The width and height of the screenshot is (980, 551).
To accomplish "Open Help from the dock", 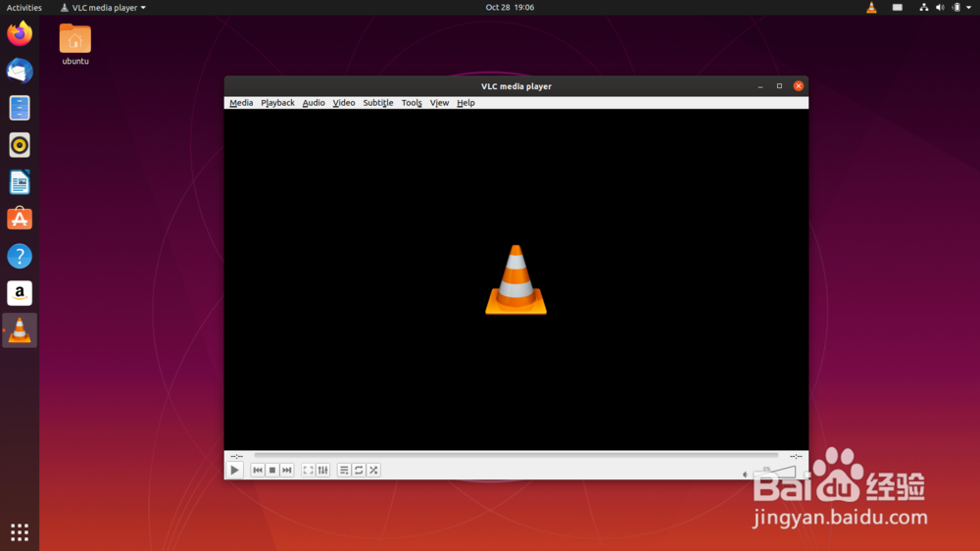I will pos(20,256).
